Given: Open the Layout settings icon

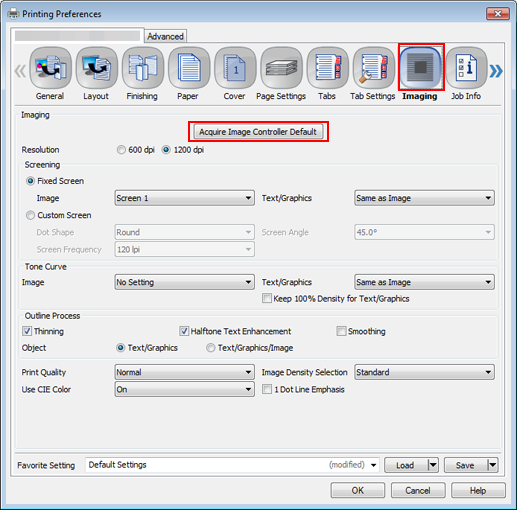Looking at the screenshot, I should [x=96, y=68].
